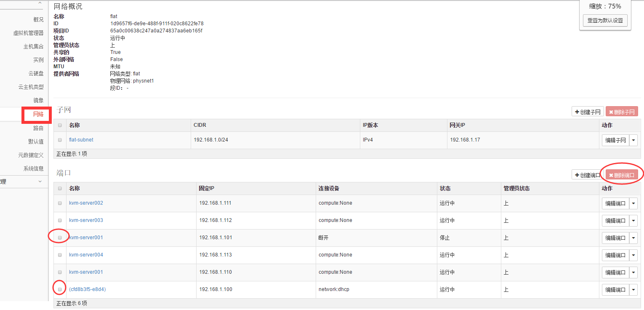Check the kvm-server003 port checkbox

[60, 220]
